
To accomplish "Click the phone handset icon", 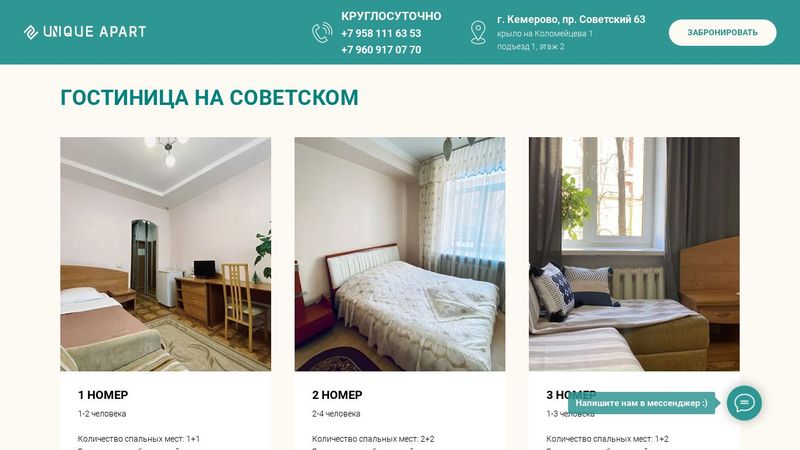I will (322, 33).
